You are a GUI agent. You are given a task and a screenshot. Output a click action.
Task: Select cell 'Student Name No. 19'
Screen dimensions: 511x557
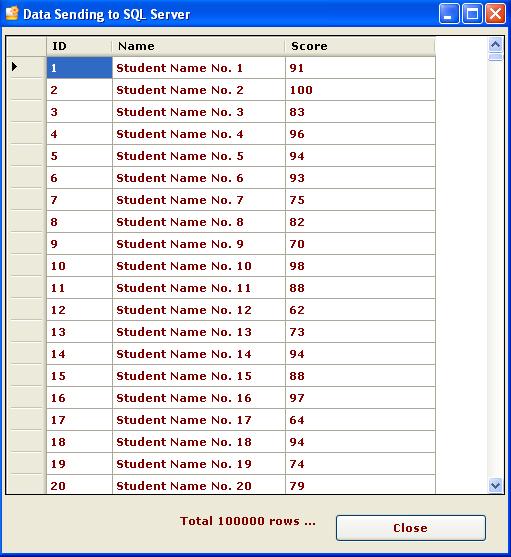[199, 464]
